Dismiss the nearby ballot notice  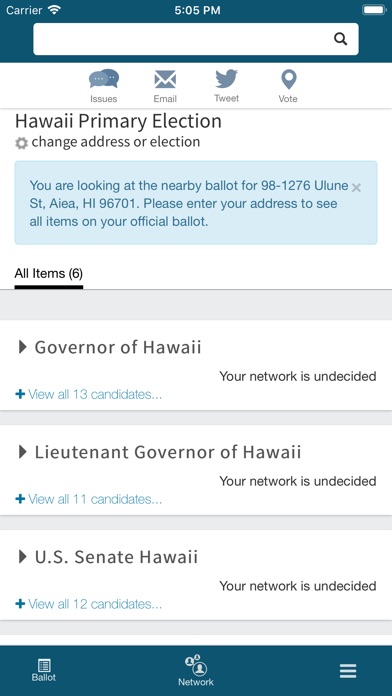[356, 188]
